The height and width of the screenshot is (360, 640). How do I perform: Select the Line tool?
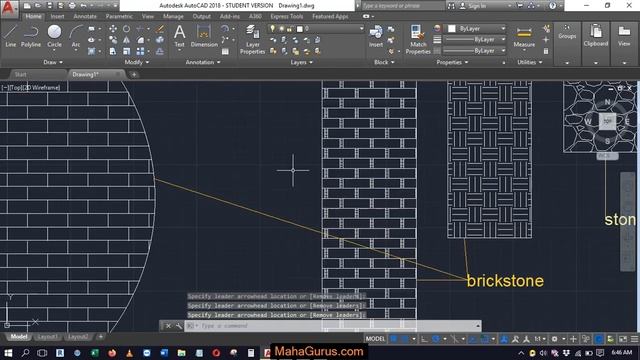[x=11, y=36]
